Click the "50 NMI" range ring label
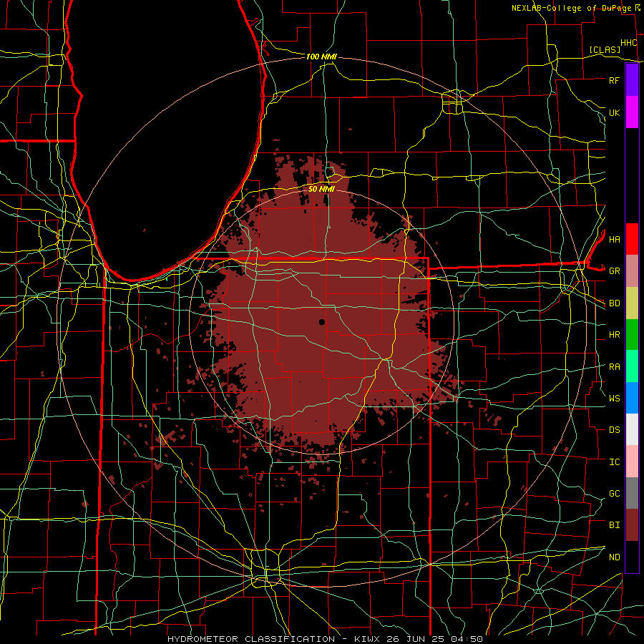 click(x=321, y=189)
